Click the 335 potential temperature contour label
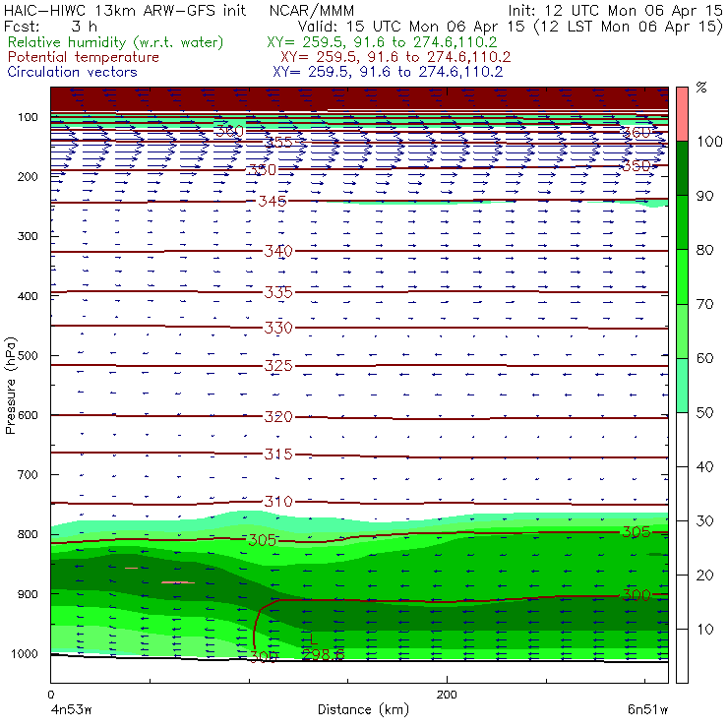This screenshot has height=728, width=728. (278, 292)
